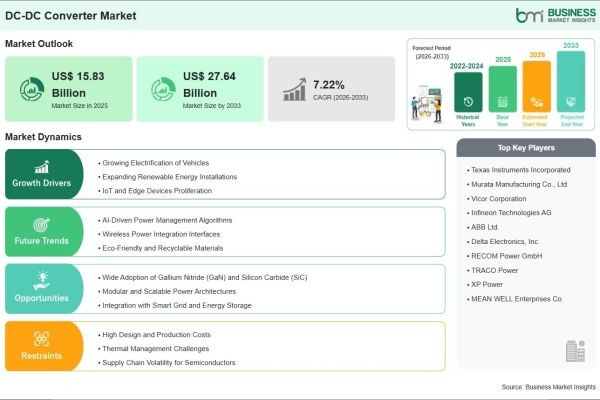Image resolution: width=600 pixels, height=400 pixels.
Task: Click 'Wide Adoption of Gallium Nitride' bullet
Action: point(202,278)
